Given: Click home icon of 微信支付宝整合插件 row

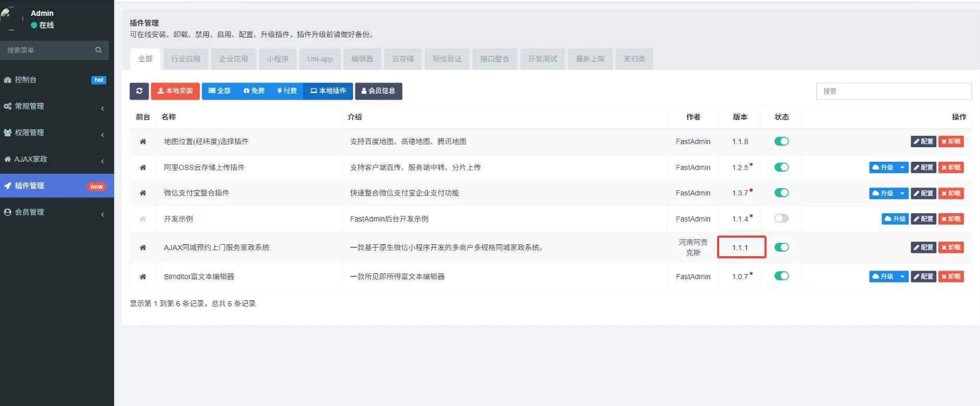Looking at the screenshot, I should click(x=143, y=193).
